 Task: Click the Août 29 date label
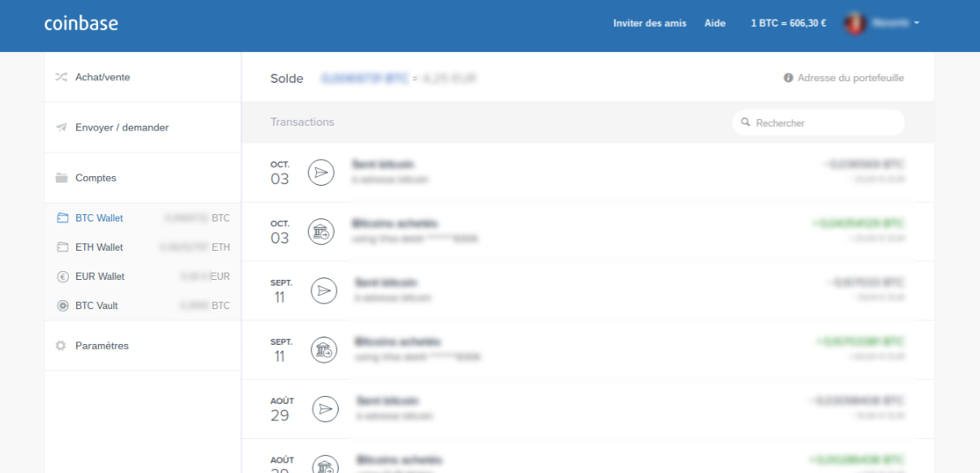281,409
